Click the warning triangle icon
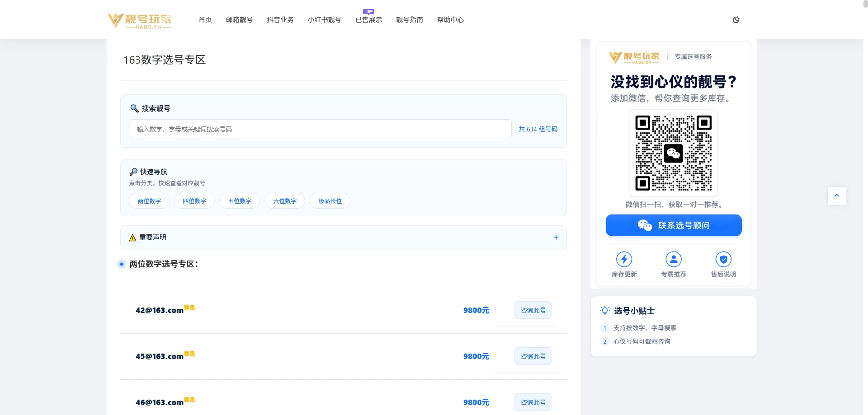This screenshot has width=868, height=415. tap(132, 238)
